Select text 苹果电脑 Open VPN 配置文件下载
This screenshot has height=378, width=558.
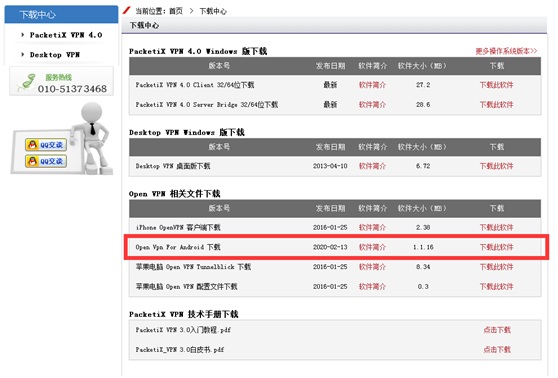point(186,286)
